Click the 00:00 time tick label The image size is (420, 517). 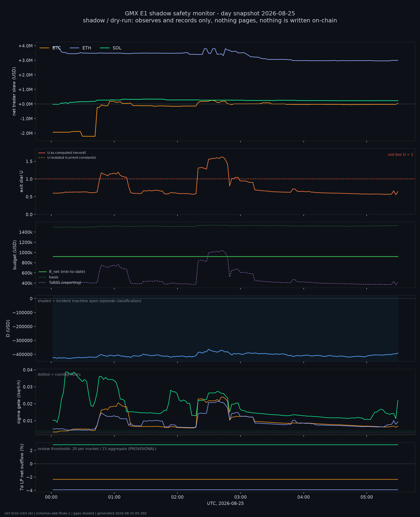coord(51,497)
